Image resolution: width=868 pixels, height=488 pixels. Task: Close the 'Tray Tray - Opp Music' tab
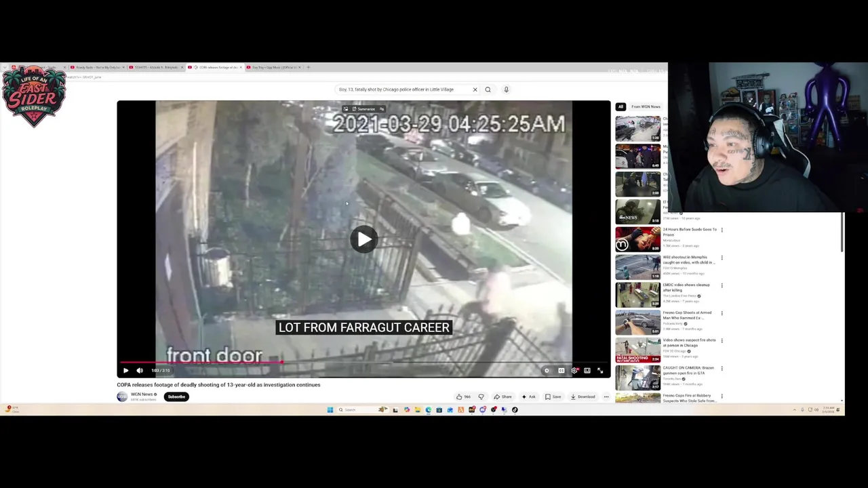point(299,67)
